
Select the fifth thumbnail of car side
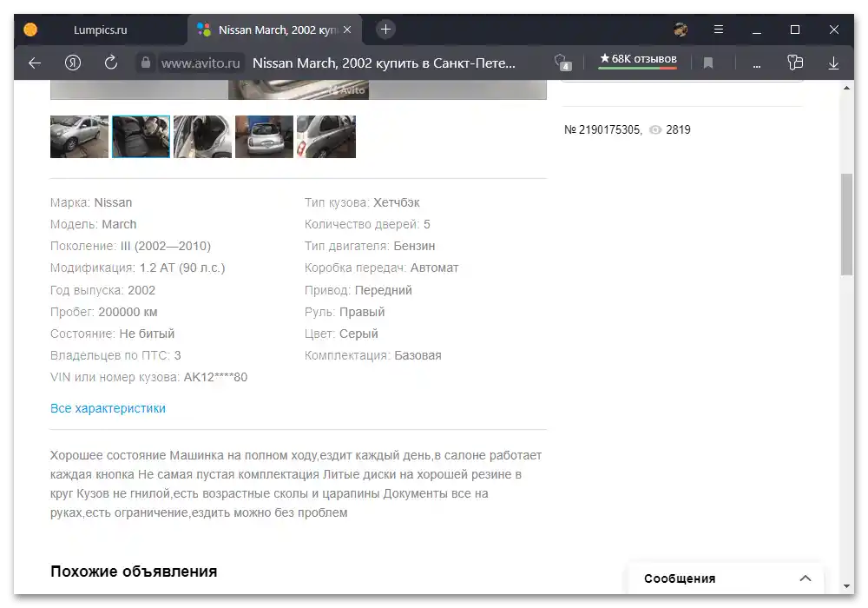point(326,136)
